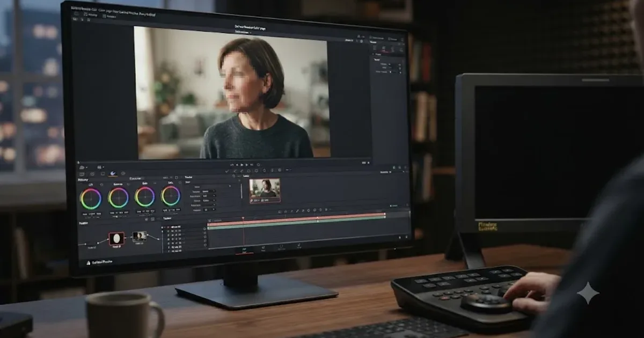Click the checkmark icon below the transport controls
The image size is (644, 338).
point(227,171)
